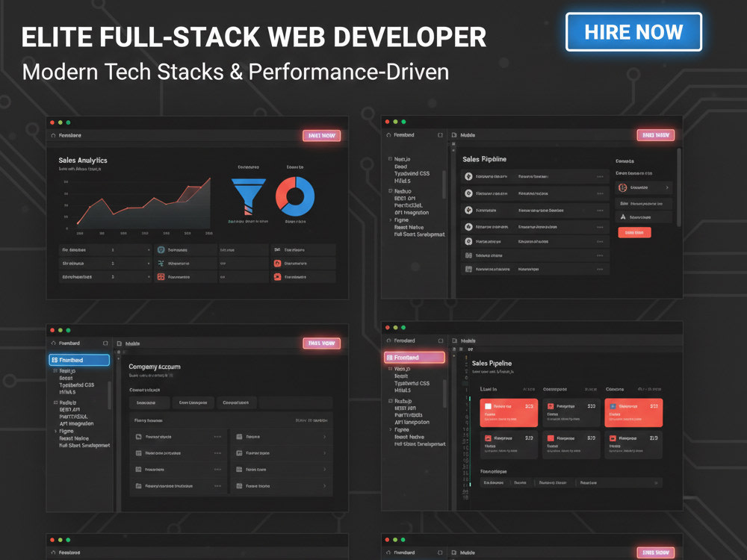This screenshot has width=747, height=560.
Task: Open the chevron on the third right-column Company Account row
Action: [324, 470]
